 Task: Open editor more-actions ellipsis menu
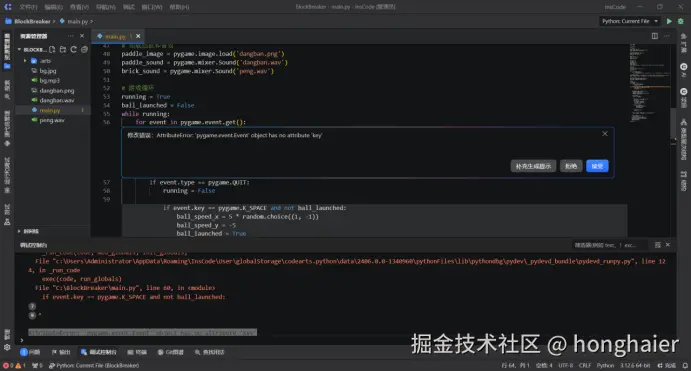point(666,36)
